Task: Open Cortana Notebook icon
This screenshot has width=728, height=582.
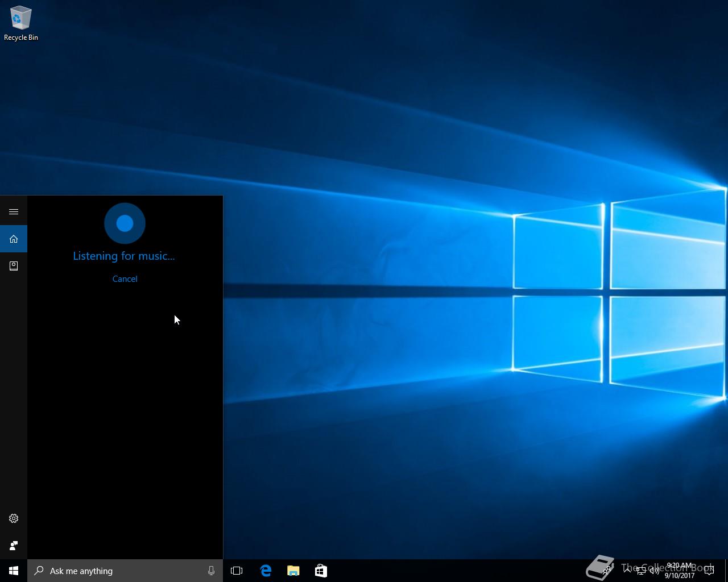Action: tap(14, 266)
